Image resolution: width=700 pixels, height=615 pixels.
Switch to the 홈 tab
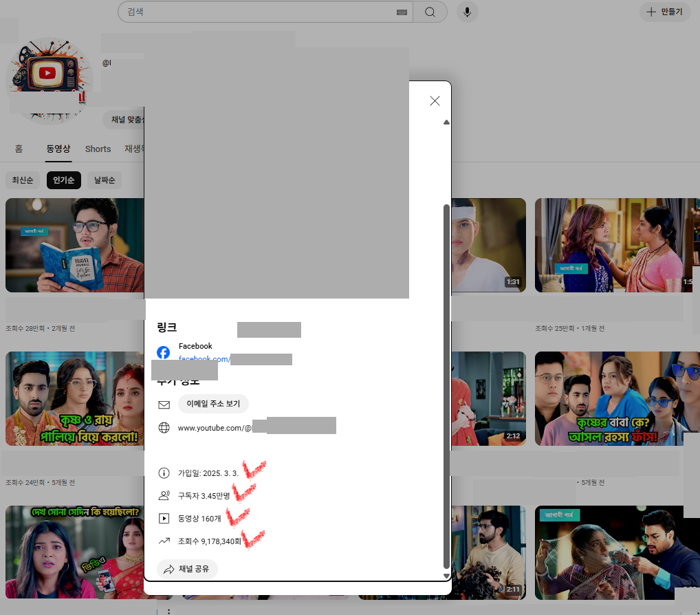point(19,149)
